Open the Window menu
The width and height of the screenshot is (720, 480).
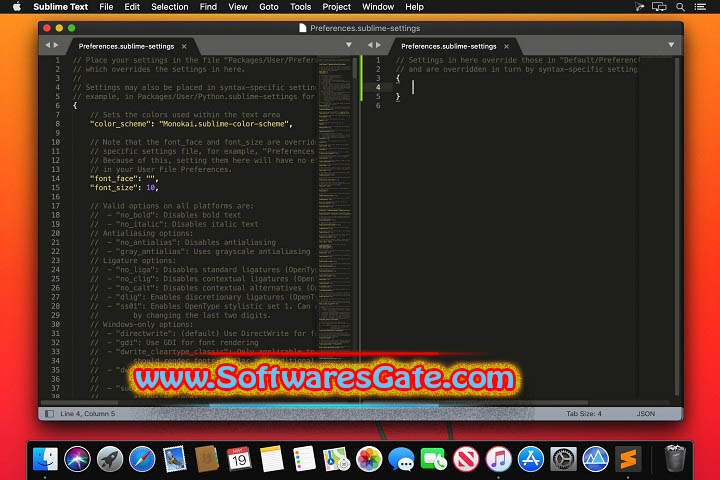click(x=378, y=7)
